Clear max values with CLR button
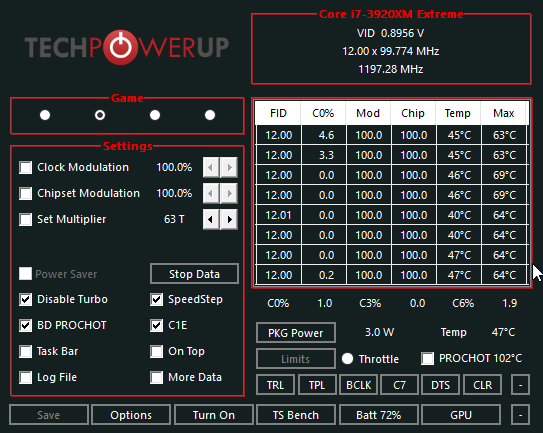 coord(482,385)
